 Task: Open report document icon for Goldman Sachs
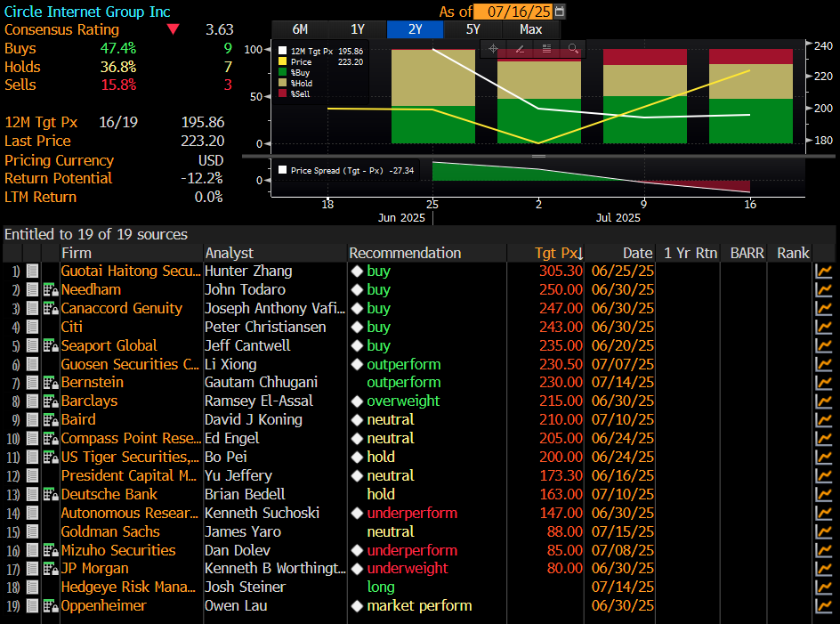click(x=33, y=531)
